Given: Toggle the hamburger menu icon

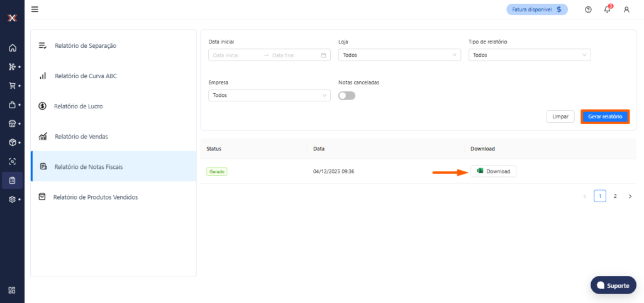Looking at the screenshot, I should point(35,9).
